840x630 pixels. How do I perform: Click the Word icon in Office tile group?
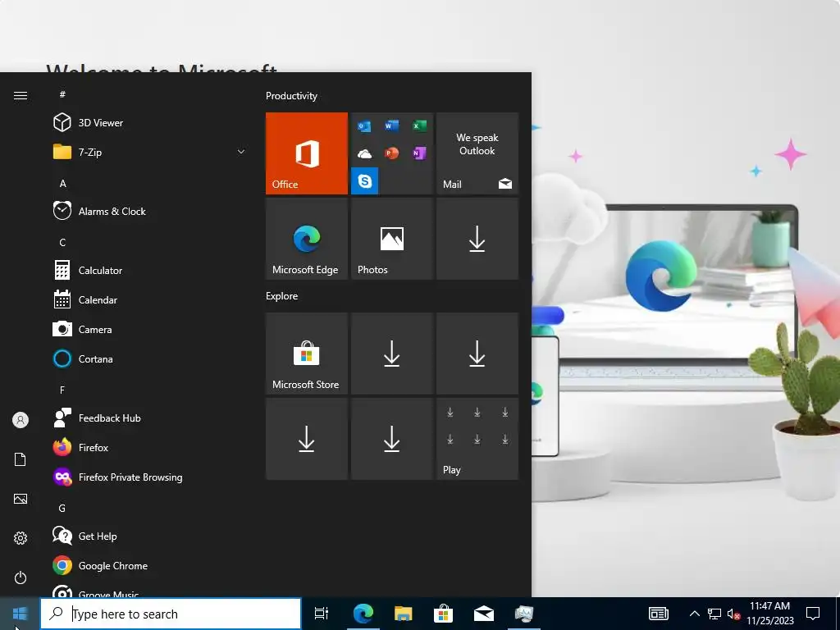[391, 126]
